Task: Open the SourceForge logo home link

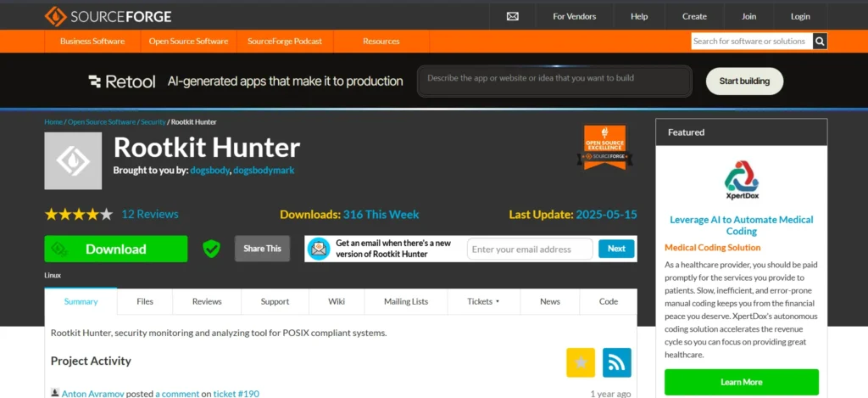Action: 108,17
